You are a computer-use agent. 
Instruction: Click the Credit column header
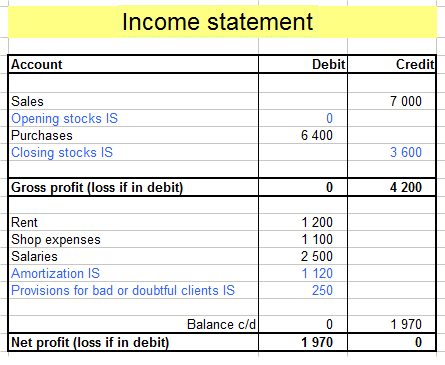(x=392, y=64)
